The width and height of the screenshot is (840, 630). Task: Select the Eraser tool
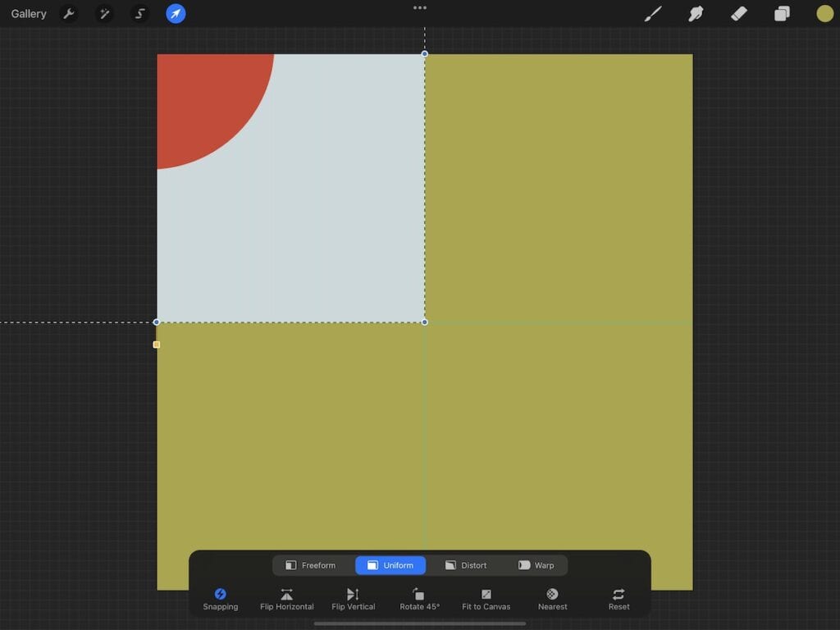(x=738, y=13)
